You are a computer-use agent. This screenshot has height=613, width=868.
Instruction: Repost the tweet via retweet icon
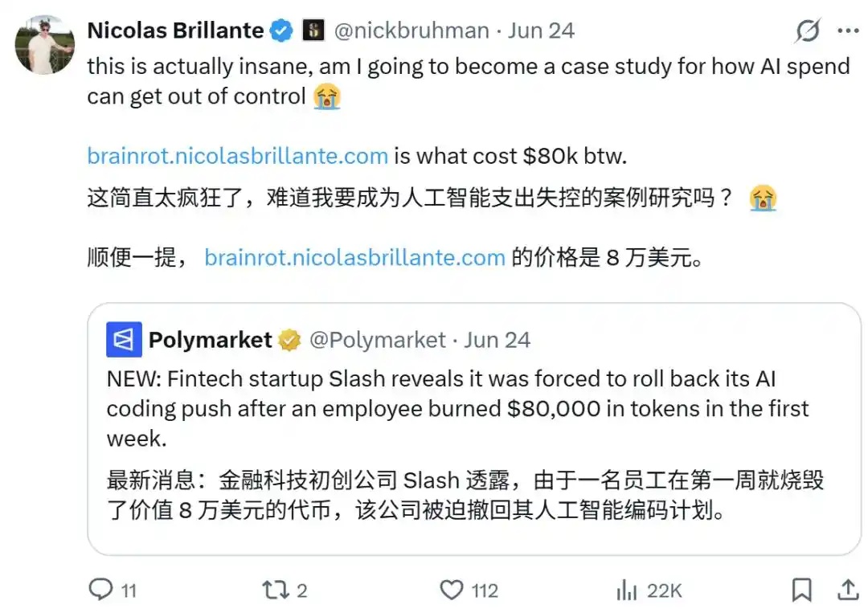pos(276,590)
